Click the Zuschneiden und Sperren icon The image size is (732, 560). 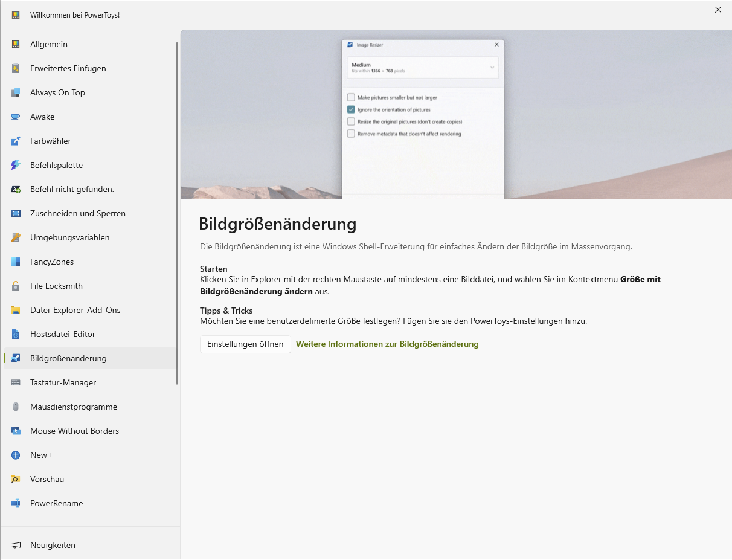(x=16, y=213)
